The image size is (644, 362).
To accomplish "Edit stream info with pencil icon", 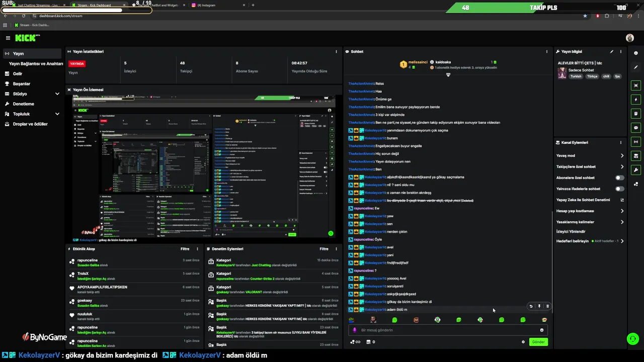I will 612,52.
